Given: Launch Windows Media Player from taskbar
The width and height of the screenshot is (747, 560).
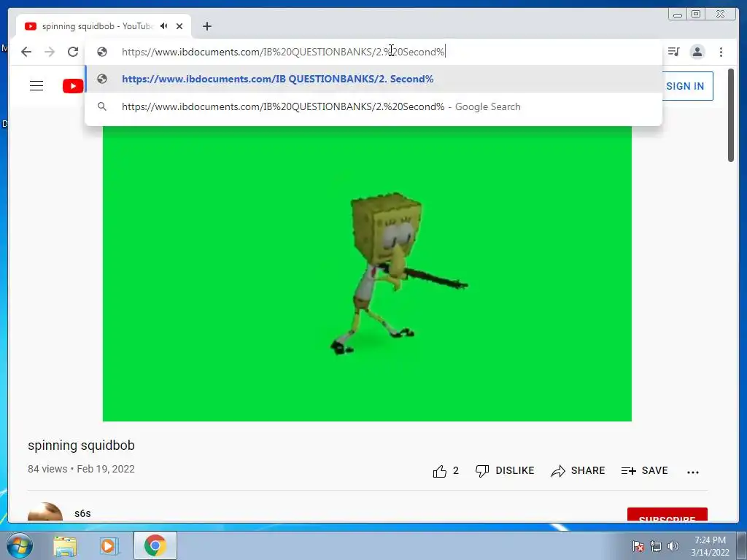Looking at the screenshot, I should tap(109, 545).
